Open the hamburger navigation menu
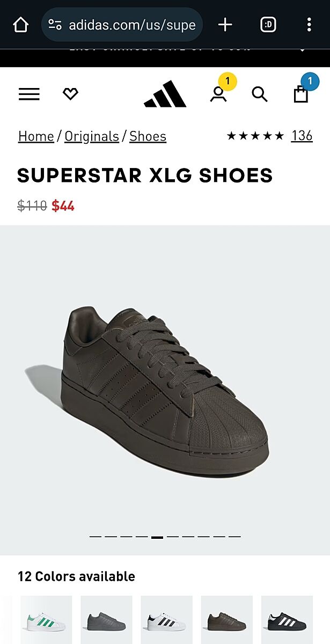330x644 pixels. coord(29,94)
